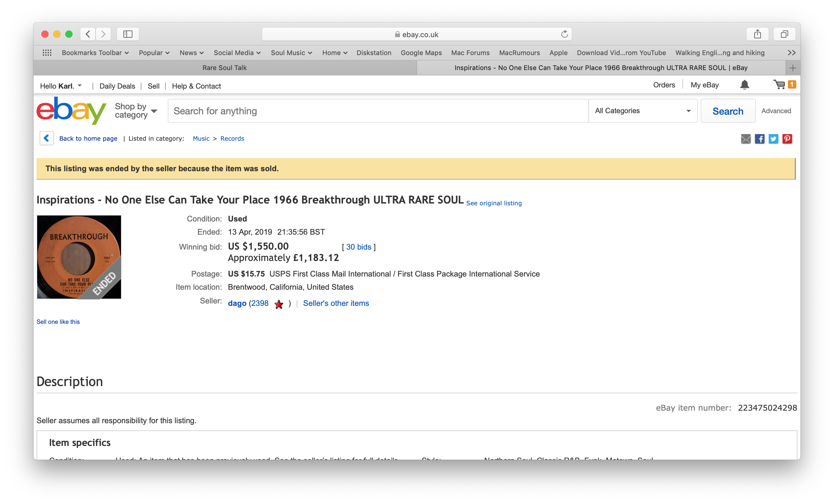Click the lock icon in address bar
834x504 pixels.
point(397,34)
